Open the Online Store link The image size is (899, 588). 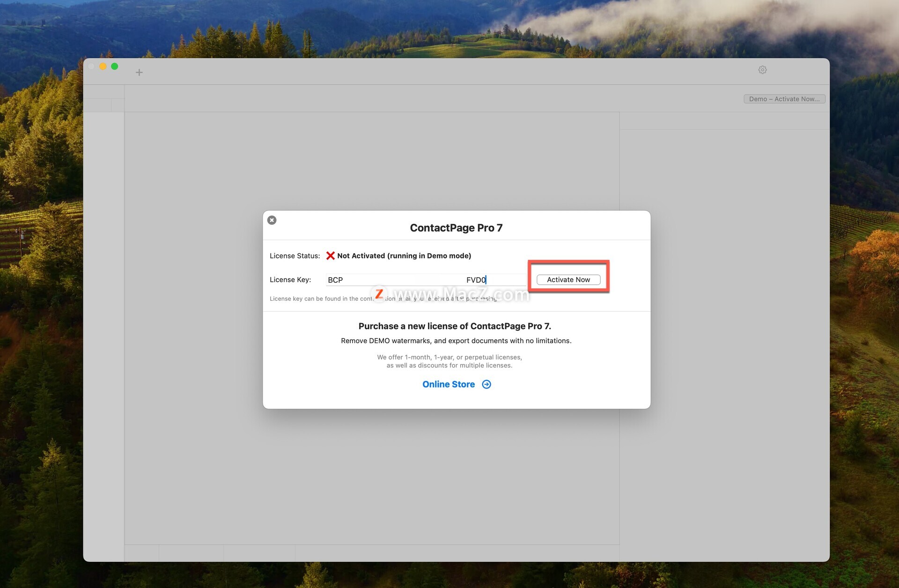click(x=449, y=384)
